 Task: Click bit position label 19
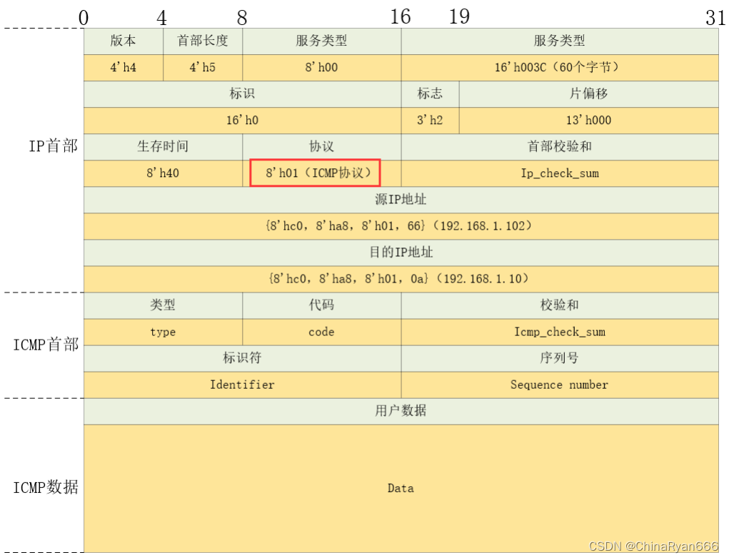(459, 16)
